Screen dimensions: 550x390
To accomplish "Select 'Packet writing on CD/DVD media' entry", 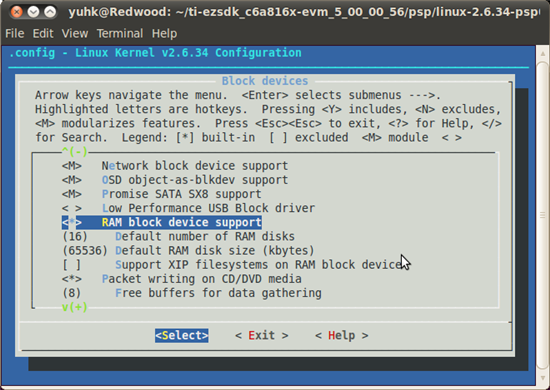I will [x=202, y=279].
